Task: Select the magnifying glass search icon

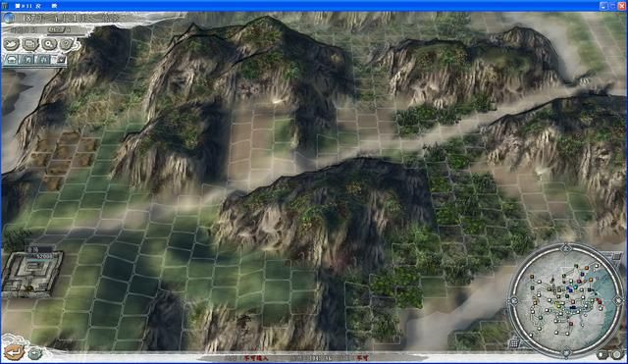Action: point(49,43)
